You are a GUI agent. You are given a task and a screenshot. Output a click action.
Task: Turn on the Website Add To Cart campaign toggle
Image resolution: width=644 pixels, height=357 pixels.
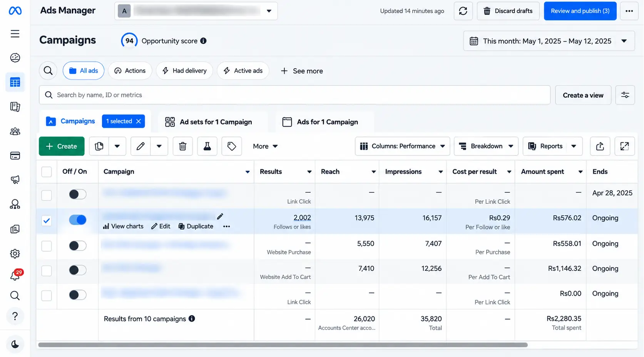coord(78,270)
